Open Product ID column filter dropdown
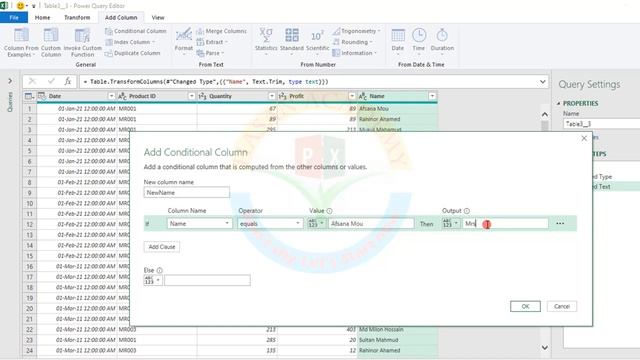640x360 pixels. (x=191, y=96)
